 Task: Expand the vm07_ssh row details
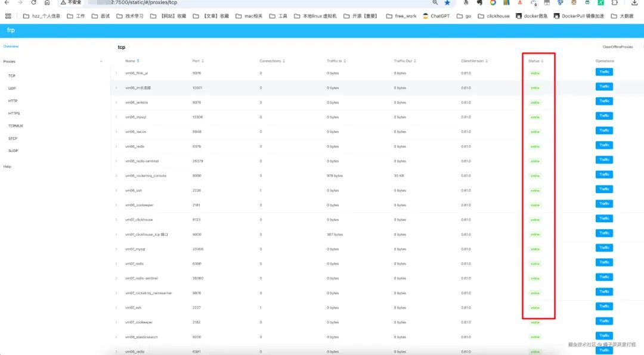[x=116, y=308]
